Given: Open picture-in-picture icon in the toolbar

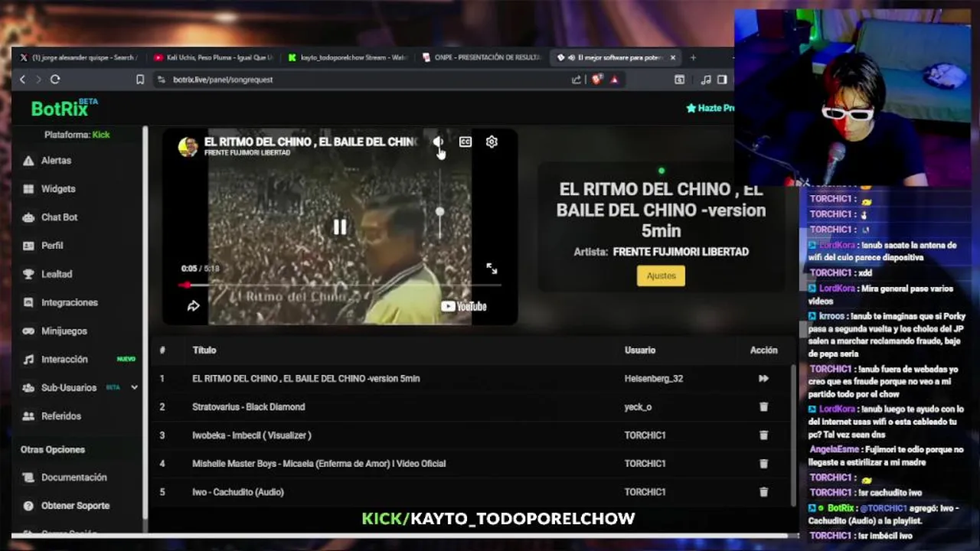Looking at the screenshot, I should pos(679,80).
